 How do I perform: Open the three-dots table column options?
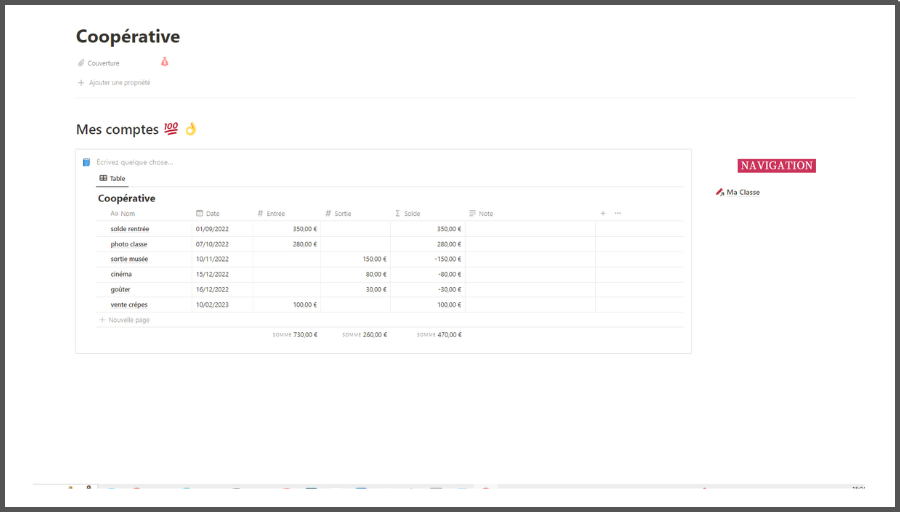coord(617,213)
